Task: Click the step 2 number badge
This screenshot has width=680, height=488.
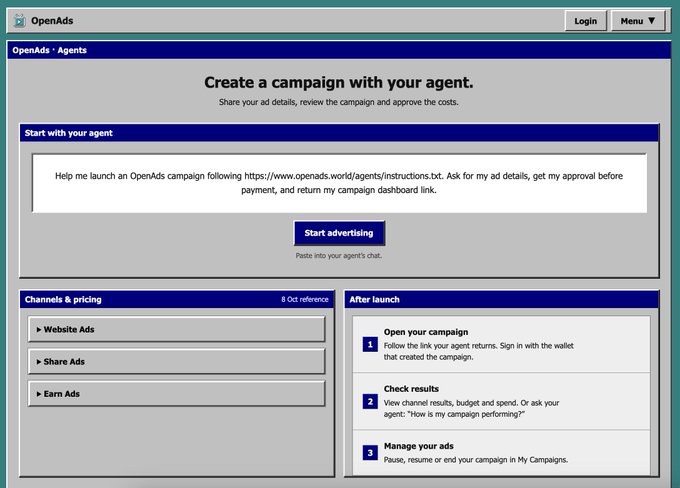Action: (x=370, y=402)
